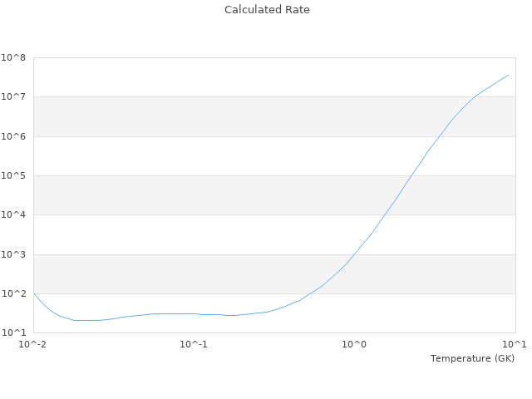Click the "Temperature (GK)" axis title

tap(472, 358)
